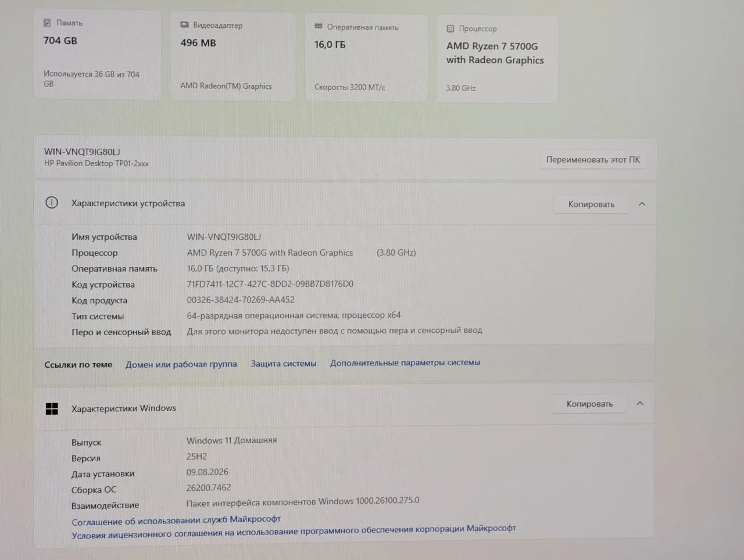Copy Windows specifications with the Копировать button
This screenshot has height=560, width=744.
(x=589, y=404)
